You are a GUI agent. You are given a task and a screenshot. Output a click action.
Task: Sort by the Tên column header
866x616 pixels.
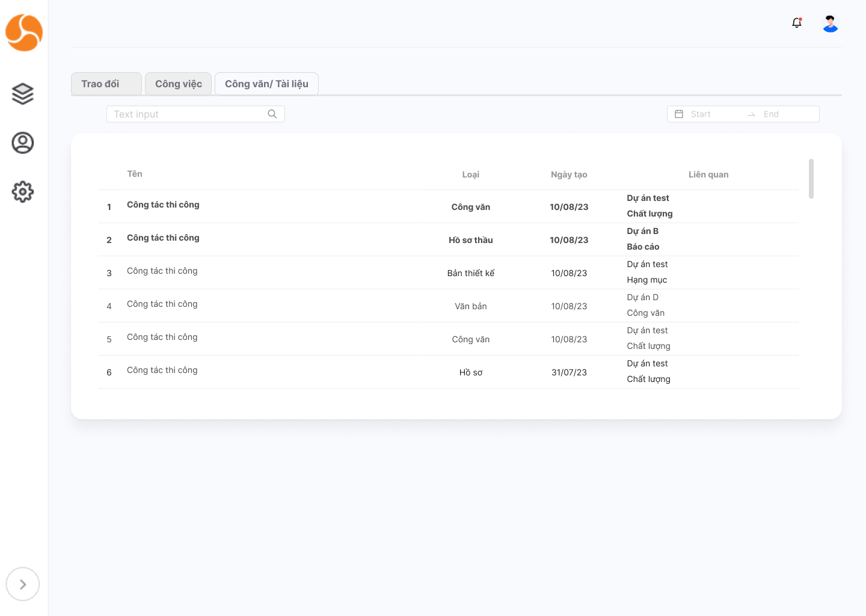(x=135, y=174)
